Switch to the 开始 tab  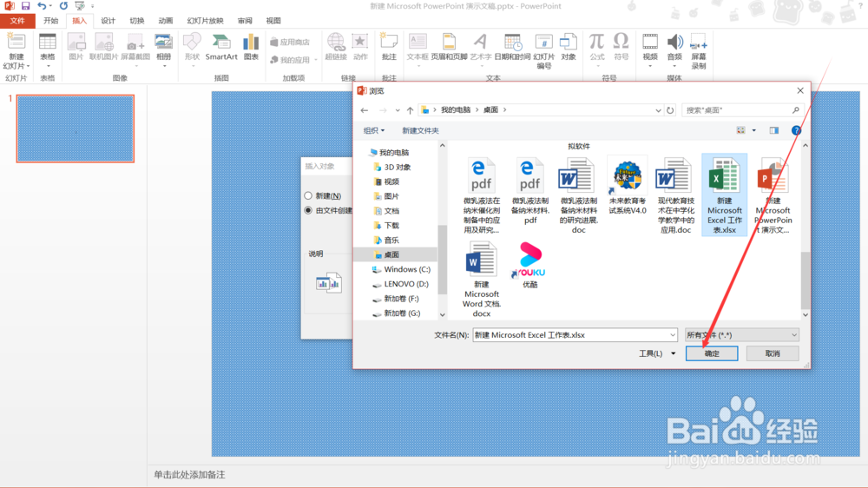point(51,21)
